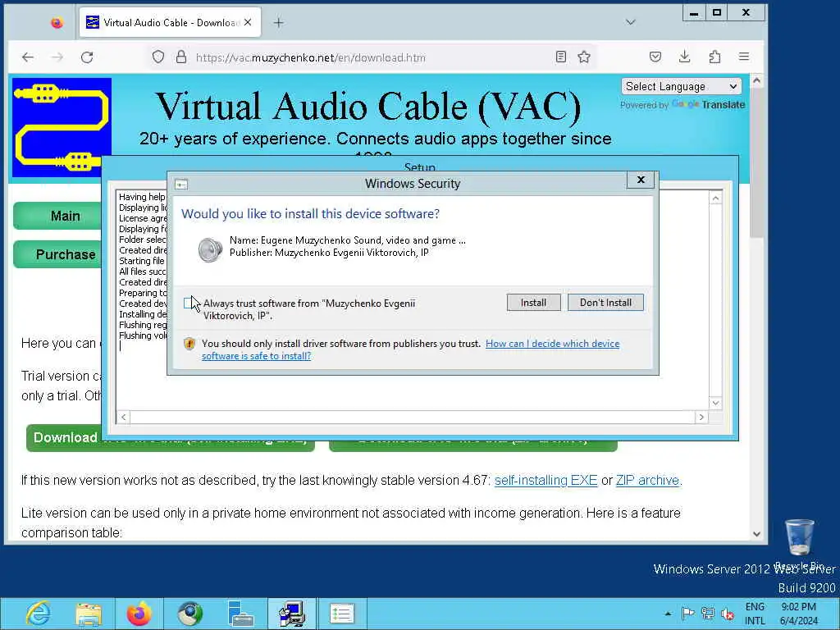Close the Virtual Audio Cable tab
840x630 pixels.
248,22
